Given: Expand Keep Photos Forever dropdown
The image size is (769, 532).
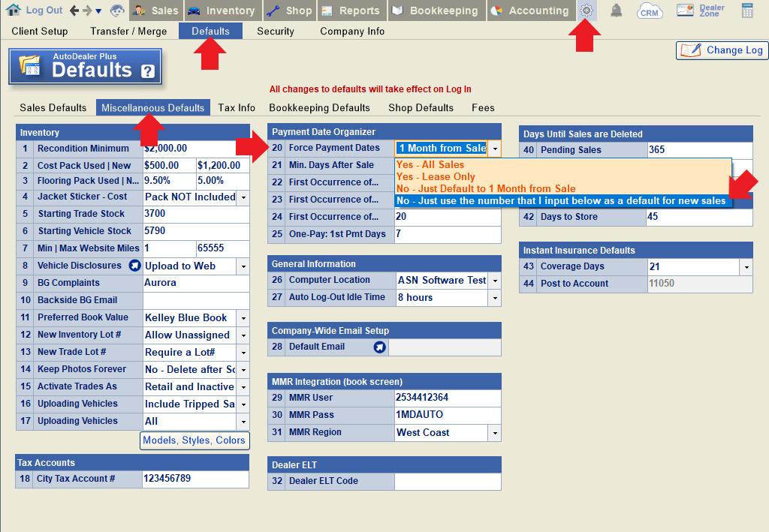Looking at the screenshot, I should point(243,370).
